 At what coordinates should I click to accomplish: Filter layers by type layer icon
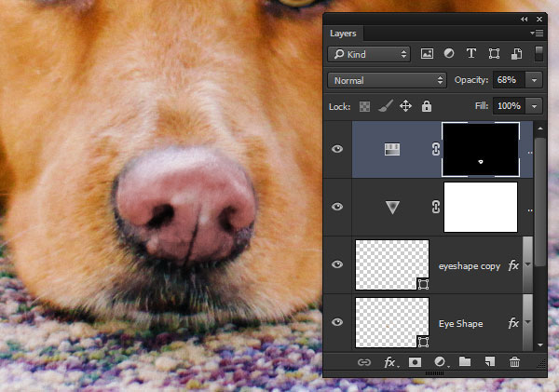tap(470, 54)
